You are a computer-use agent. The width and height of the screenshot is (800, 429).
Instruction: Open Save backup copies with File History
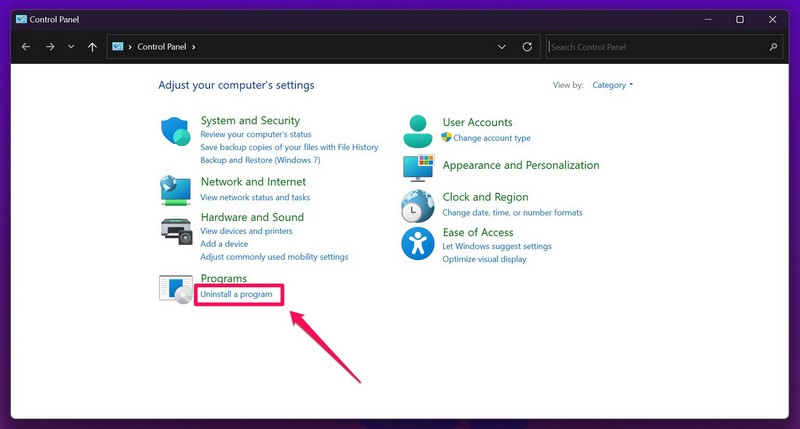click(289, 147)
